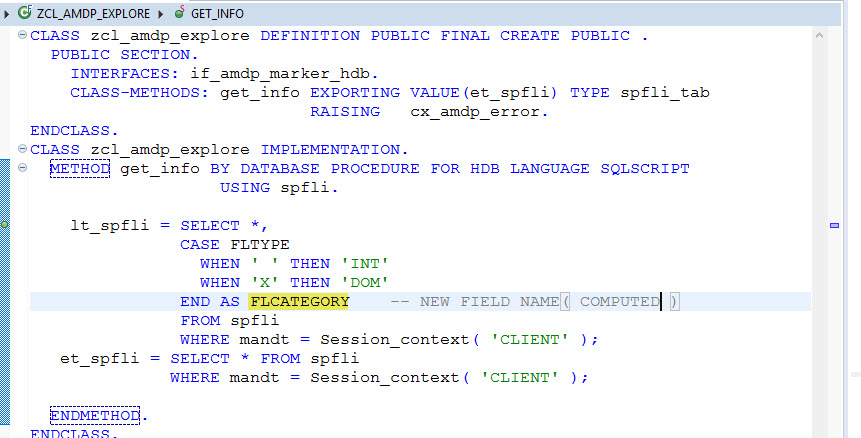The height and width of the screenshot is (438, 861).
Task: Collapse the METHOD get_info fold marker
Action: click(x=23, y=167)
